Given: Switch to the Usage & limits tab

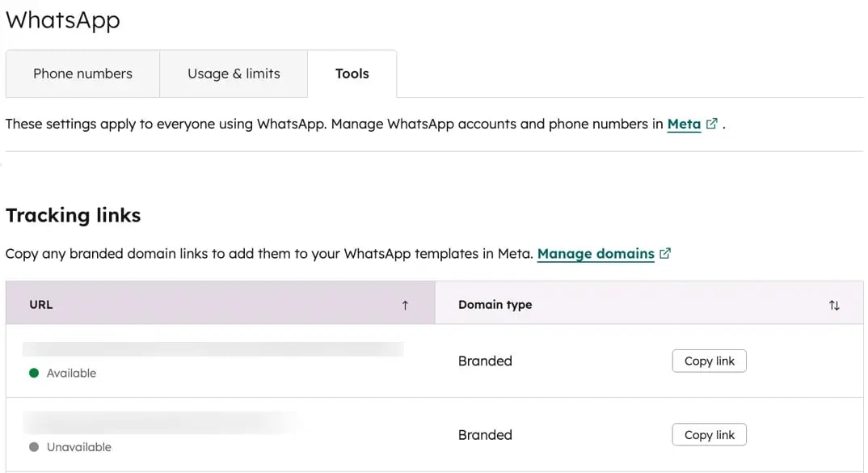Looking at the screenshot, I should (234, 74).
